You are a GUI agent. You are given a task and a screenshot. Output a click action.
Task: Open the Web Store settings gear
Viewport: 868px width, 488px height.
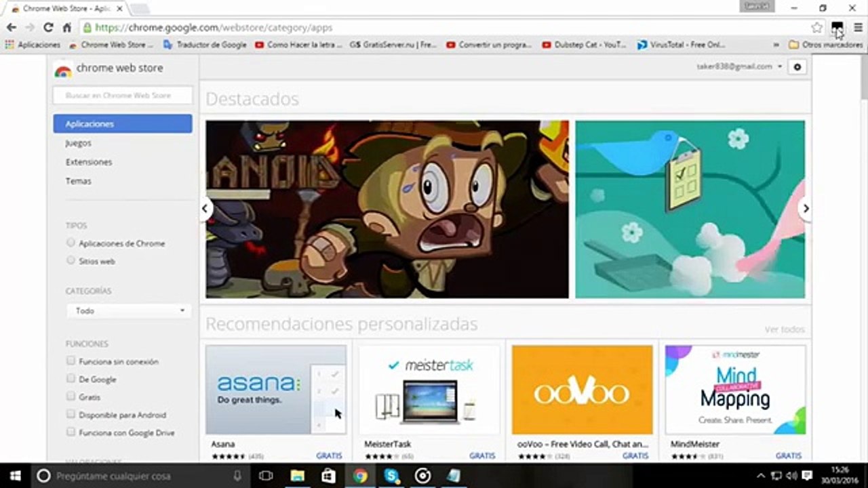click(797, 67)
